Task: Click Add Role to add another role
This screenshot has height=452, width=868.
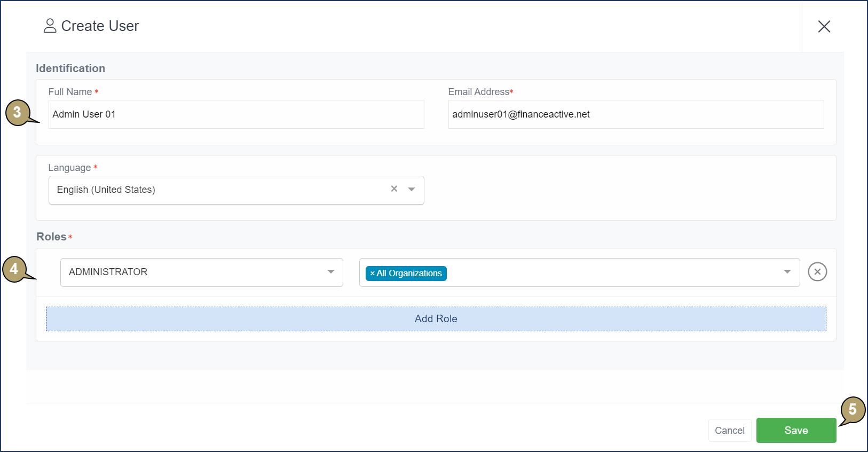Action: click(436, 319)
